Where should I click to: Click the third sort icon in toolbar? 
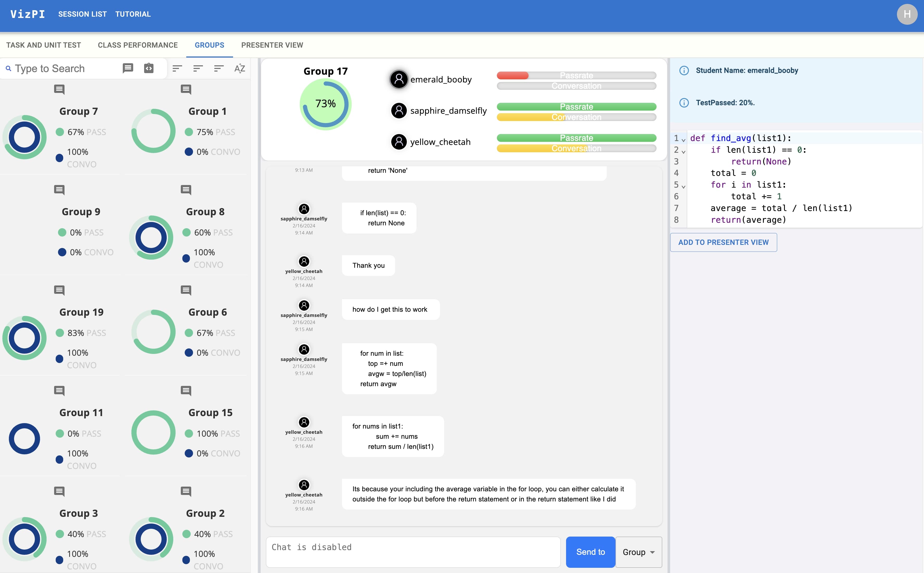pos(219,69)
